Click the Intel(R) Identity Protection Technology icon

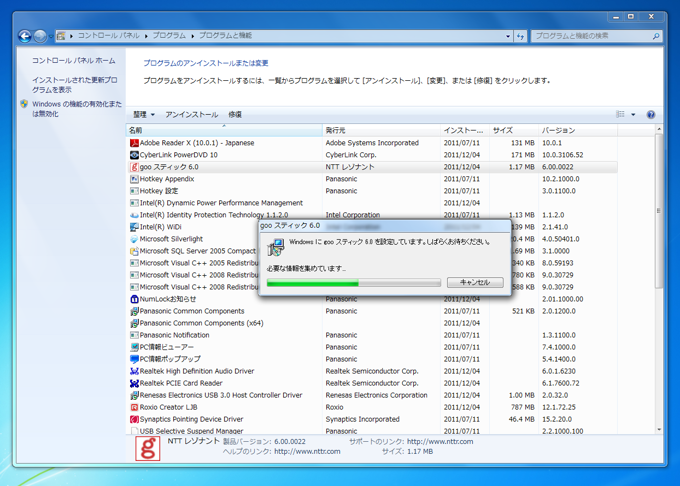pyautogui.click(x=134, y=215)
